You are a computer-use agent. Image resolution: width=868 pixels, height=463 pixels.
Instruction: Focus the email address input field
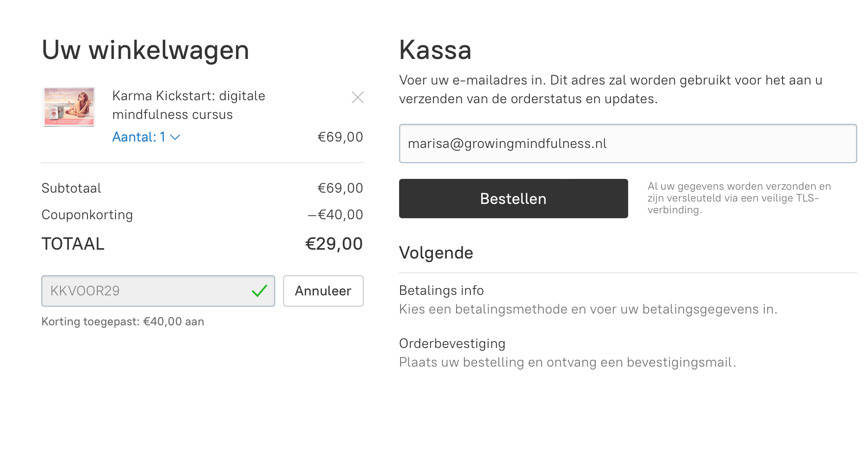(628, 144)
